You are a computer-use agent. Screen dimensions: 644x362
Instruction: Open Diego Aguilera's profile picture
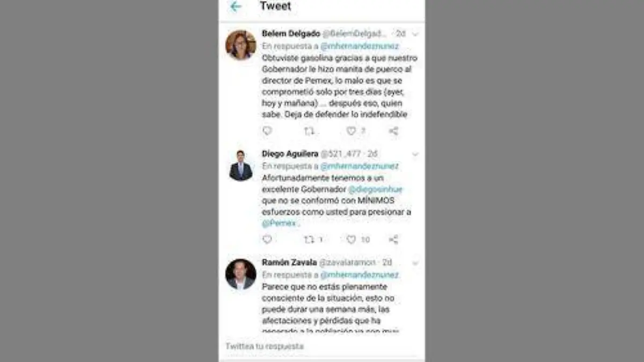point(240,165)
